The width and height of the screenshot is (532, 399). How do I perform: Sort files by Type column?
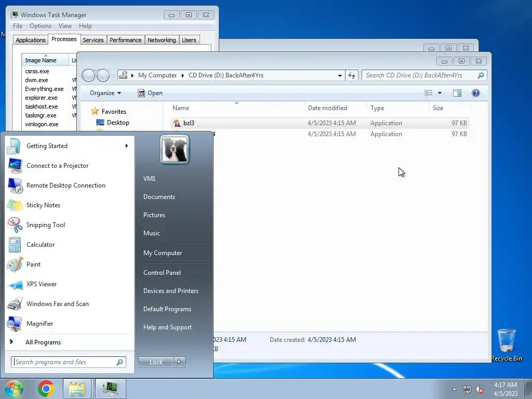click(398, 108)
